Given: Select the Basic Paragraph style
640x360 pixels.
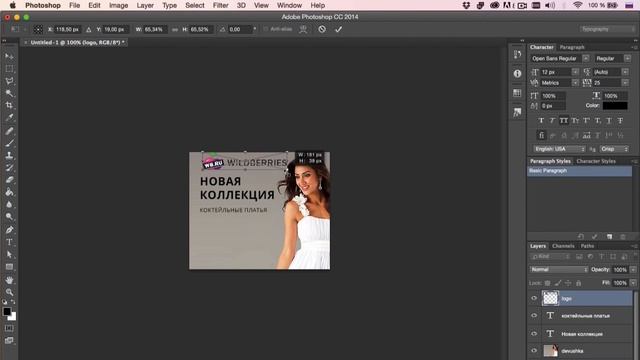Looking at the screenshot, I should point(580,171).
